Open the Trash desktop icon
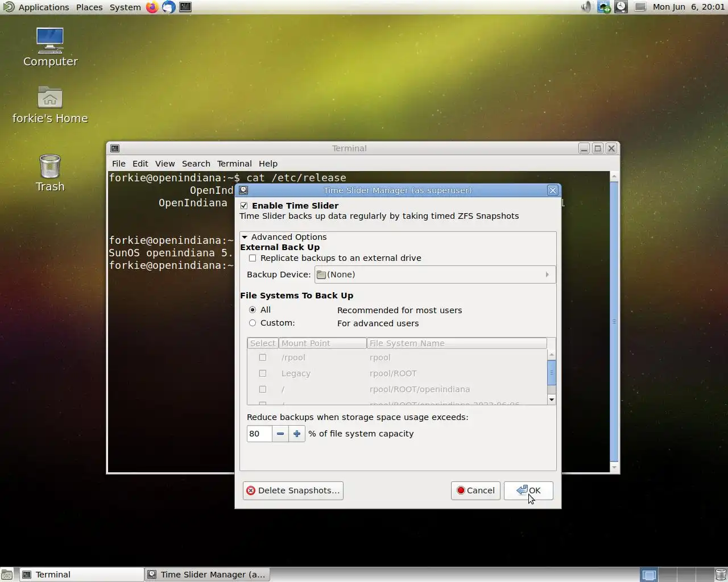This screenshot has height=582, width=728. click(50, 173)
